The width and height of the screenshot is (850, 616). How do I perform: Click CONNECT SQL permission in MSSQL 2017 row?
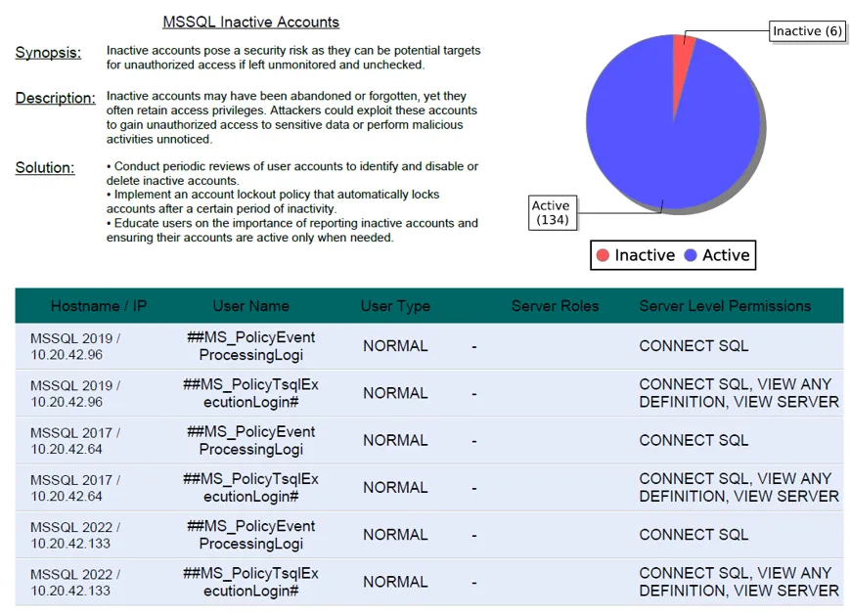point(693,440)
